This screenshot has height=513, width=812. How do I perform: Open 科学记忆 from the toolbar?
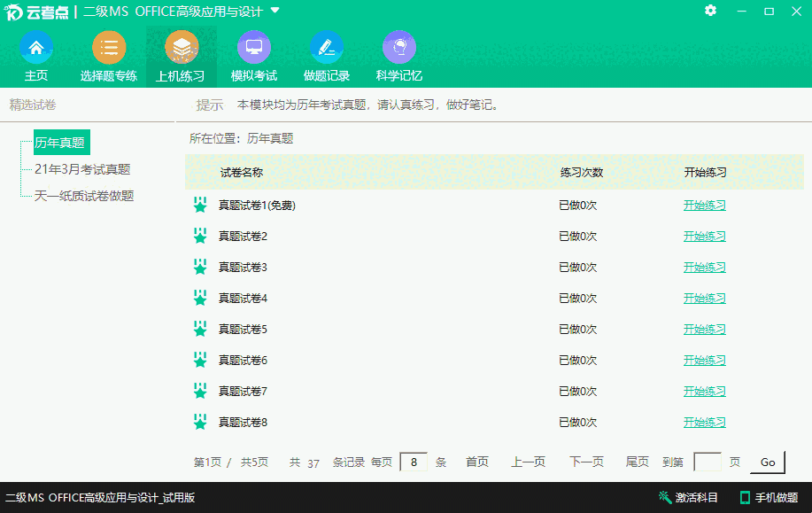point(398,47)
